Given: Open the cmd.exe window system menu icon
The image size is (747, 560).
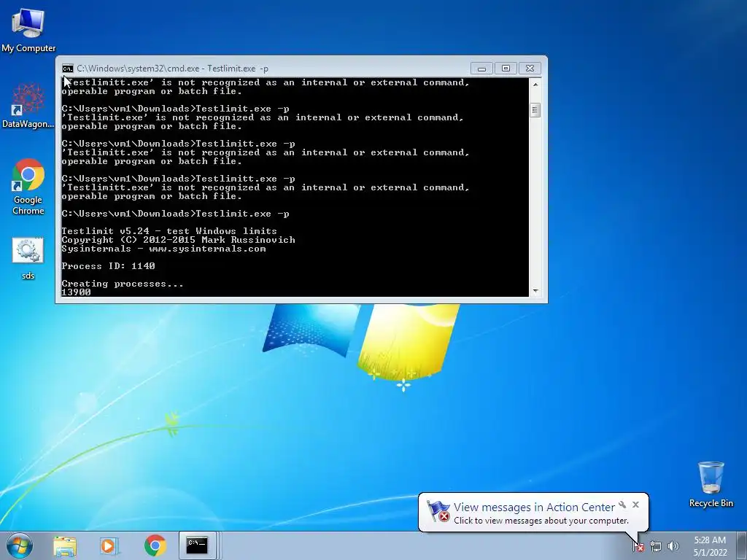Looking at the screenshot, I should [68, 69].
